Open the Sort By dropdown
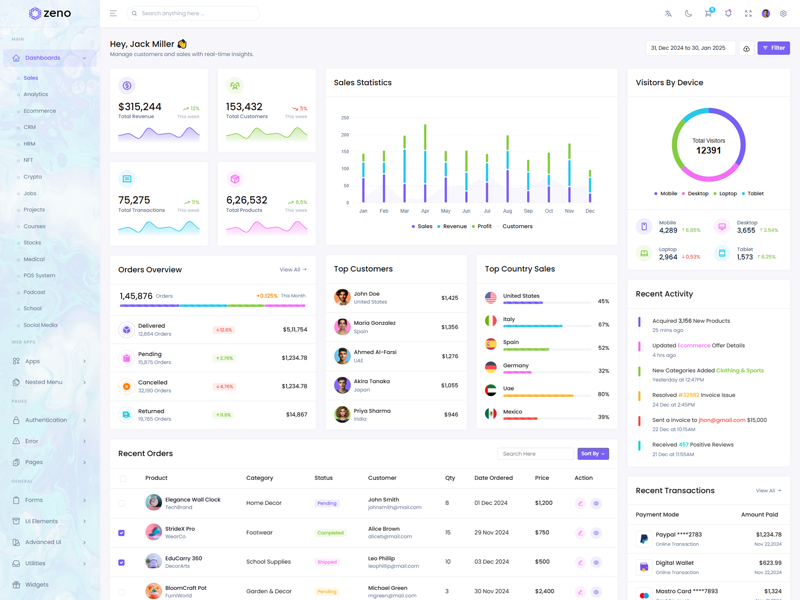Viewport: 800px width, 600px height. 592,454
